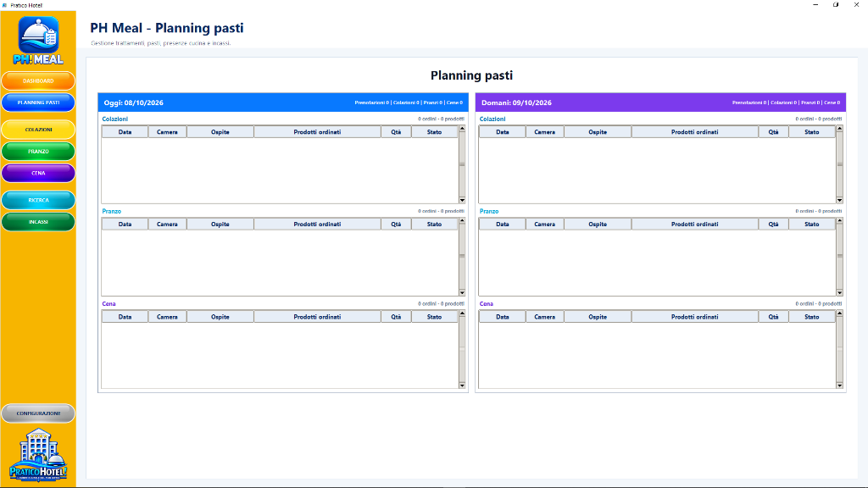Click scroll down arrow of today's Pranzo table

tap(462, 292)
